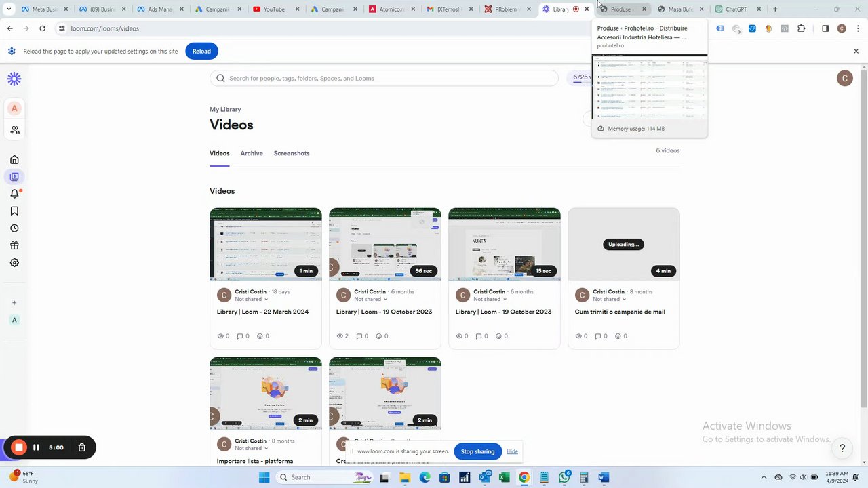
Task: Expand Not shared dropdown on 15 sec video
Action: pos(490,299)
